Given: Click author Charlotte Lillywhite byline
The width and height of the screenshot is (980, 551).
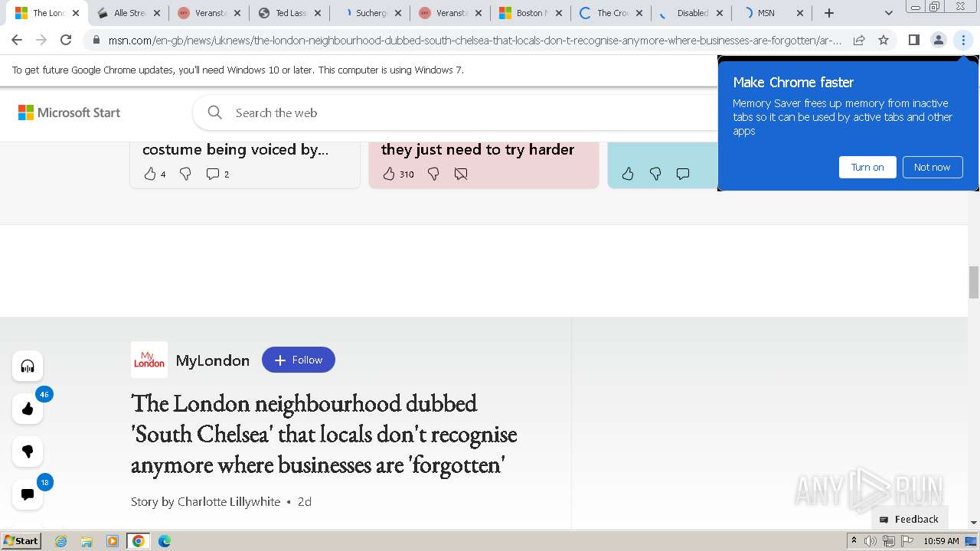Looking at the screenshot, I should 229,501.
